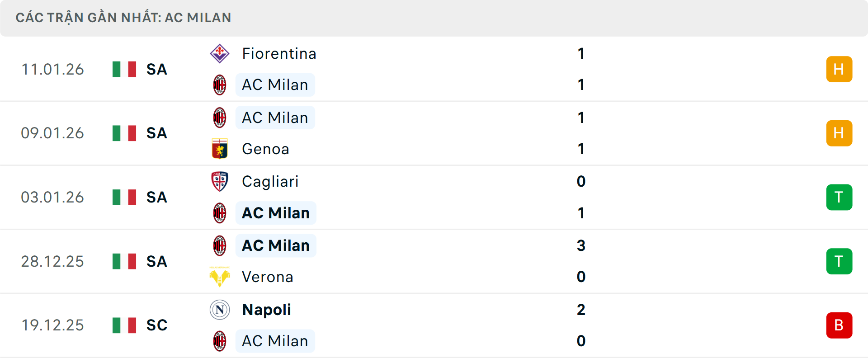This screenshot has height=358, width=868.
Task: Click the red B badge for the Napoli match
Action: 839,325
